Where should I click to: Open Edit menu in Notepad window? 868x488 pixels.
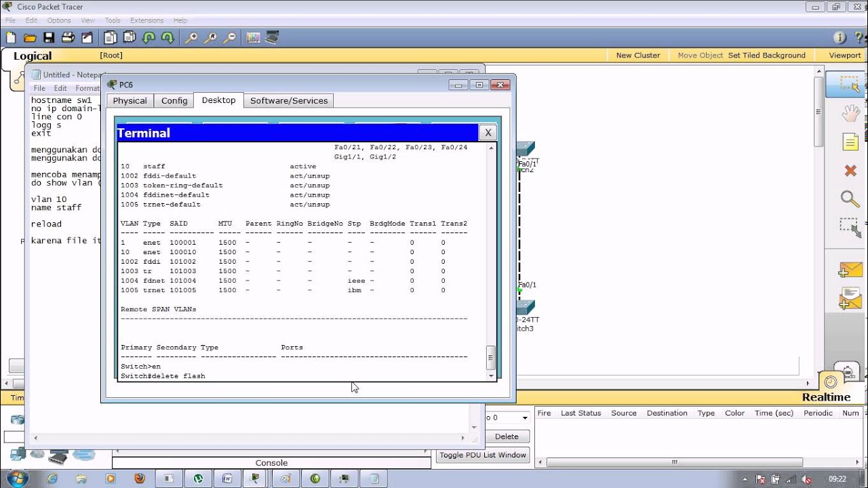(60, 88)
